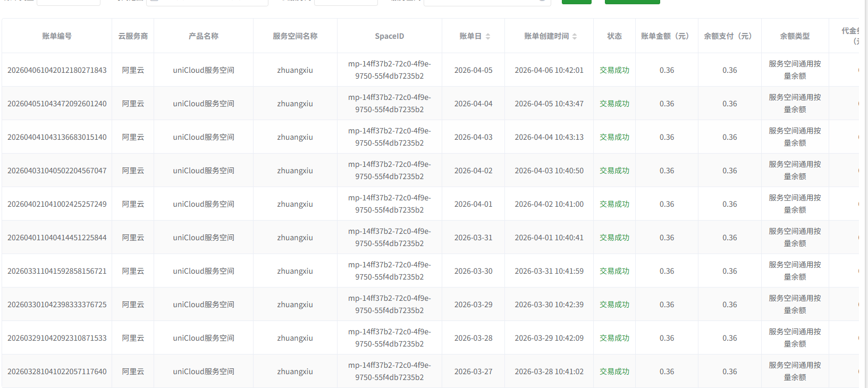The width and height of the screenshot is (868, 388).
Task: Sort table by 账单日 column arrows
Action: coord(487,36)
